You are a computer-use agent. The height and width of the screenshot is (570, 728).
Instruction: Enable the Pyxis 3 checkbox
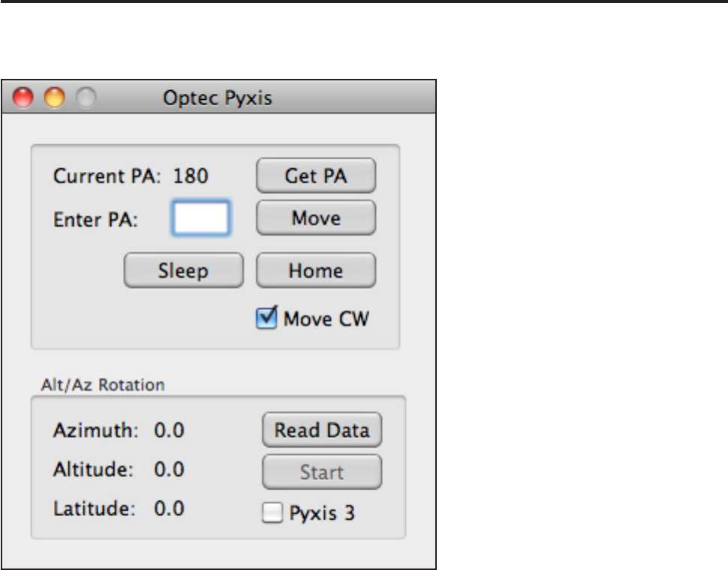pyautogui.click(x=269, y=514)
